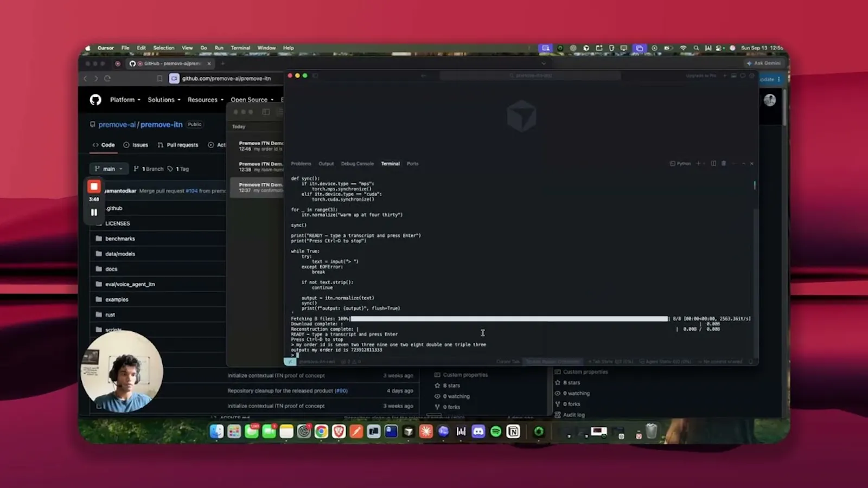The width and height of the screenshot is (868, 488).
Task: Open the Issues repo tab
Action: (136, 145)
